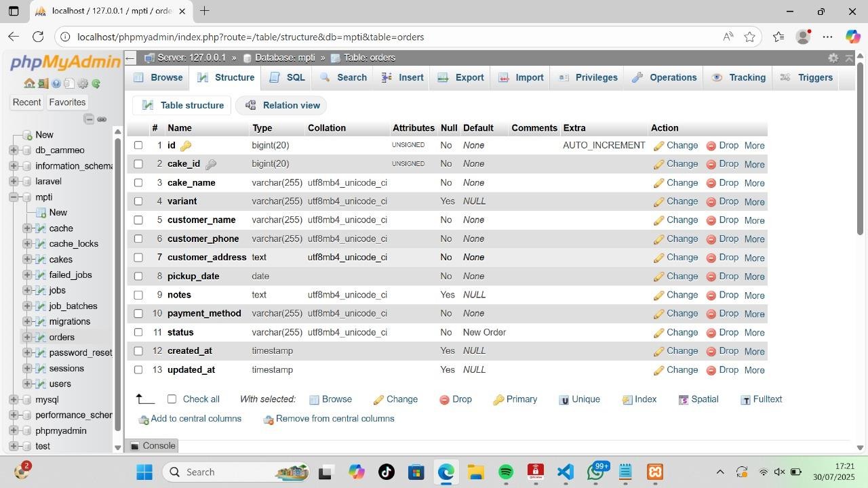Open Visual Studio Code from taskbar
Viewport: 868px width, 488px height.
(566, 472)
